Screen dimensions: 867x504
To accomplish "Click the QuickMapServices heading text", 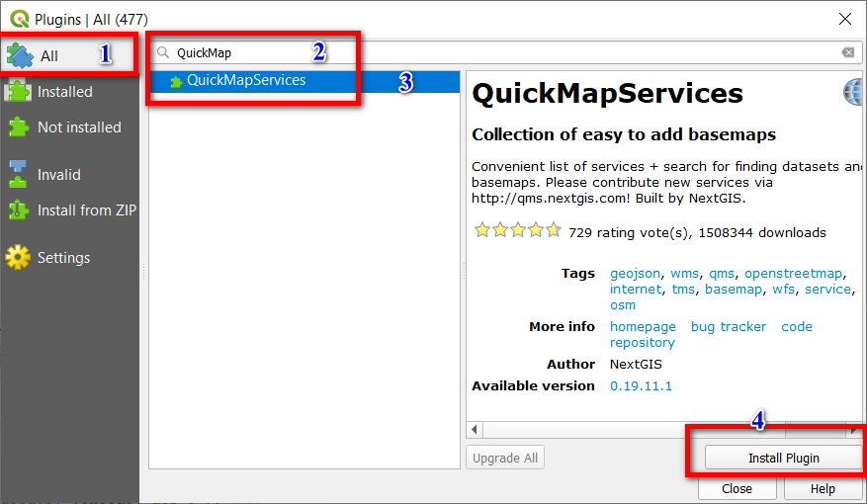I will 607,93.
